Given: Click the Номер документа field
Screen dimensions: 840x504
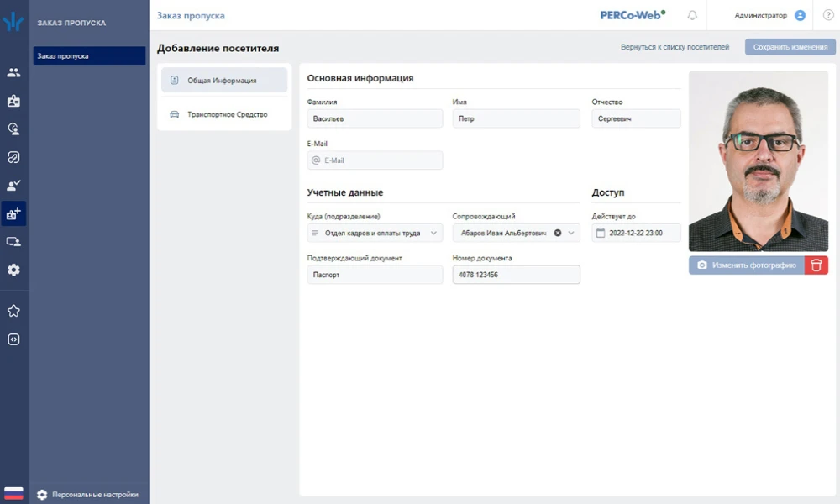Looking at the screenshot, I should (x=515, y=275).
